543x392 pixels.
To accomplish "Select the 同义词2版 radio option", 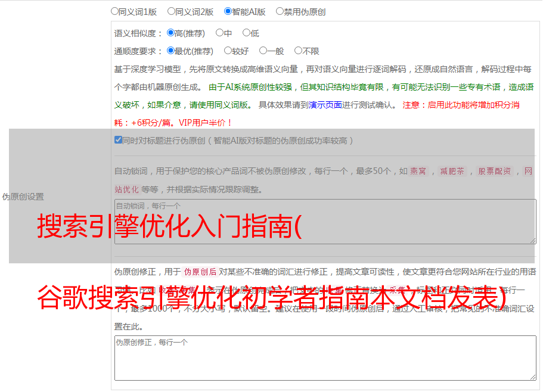I will 171,11.
